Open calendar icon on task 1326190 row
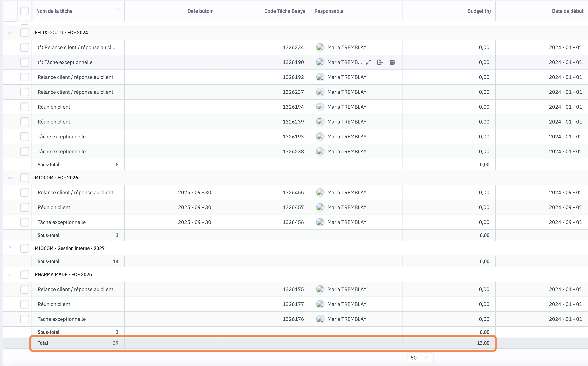The width and height of the screenshot is (588, 366). pyautogui.click(x=392, y=62)
